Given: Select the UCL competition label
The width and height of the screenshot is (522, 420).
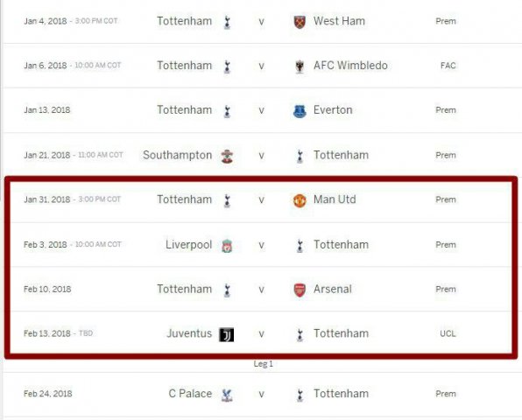Looking at the screenshot, I should tap(448, 333).
